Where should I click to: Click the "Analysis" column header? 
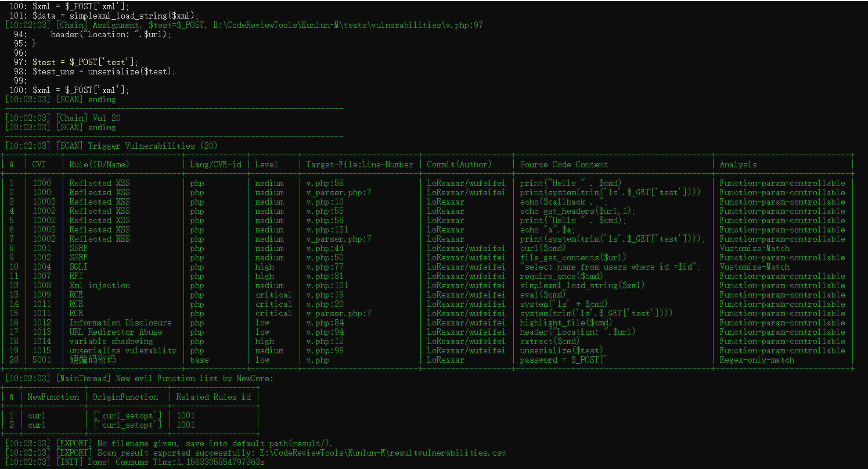click(x=738, y=164)
